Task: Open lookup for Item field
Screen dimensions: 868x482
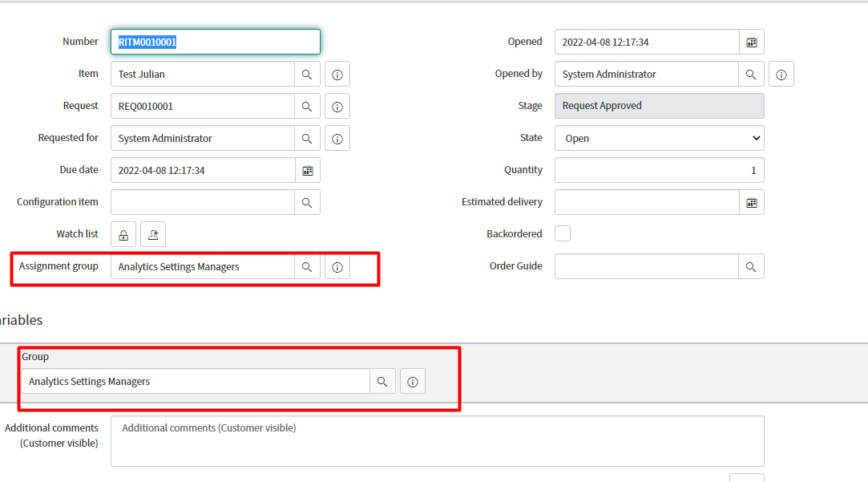Action: pyautogui.click(x=307, y=75)
